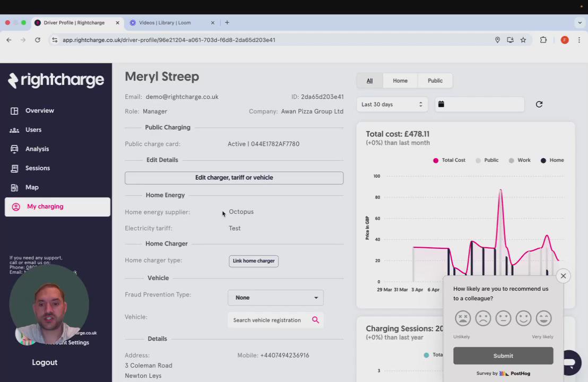
Task: Click the browser back arrow
Action: click(x=9, y=40)
